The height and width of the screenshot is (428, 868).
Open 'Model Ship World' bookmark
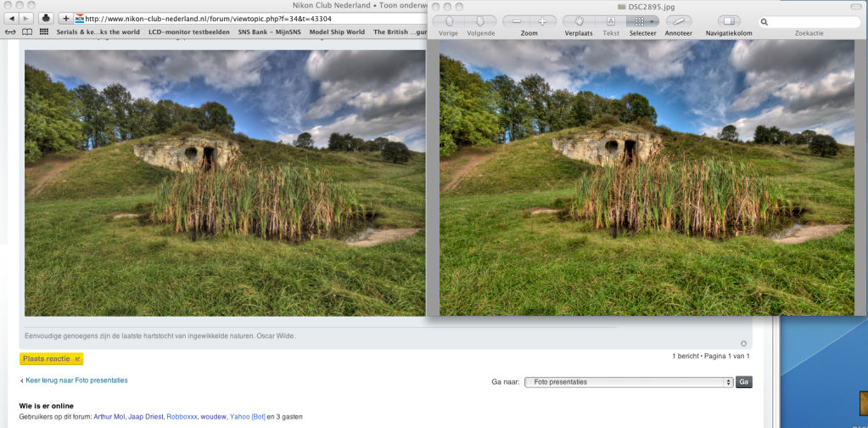tap(337, 32)
